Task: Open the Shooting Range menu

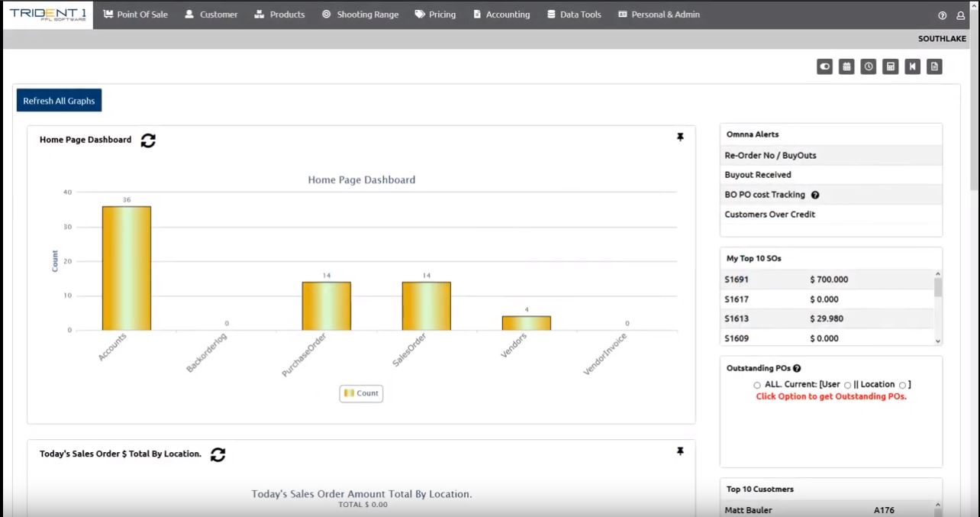Action: point(359,15)
